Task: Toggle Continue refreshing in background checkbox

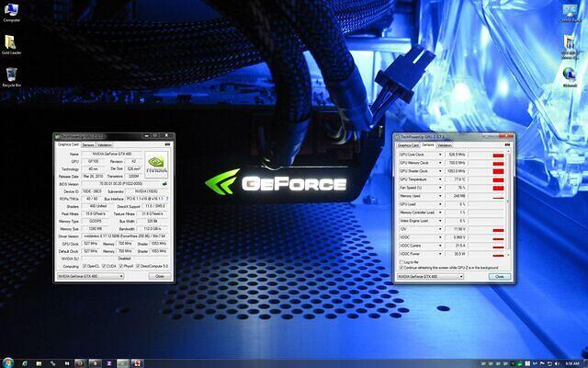Action: pos(400,267)
